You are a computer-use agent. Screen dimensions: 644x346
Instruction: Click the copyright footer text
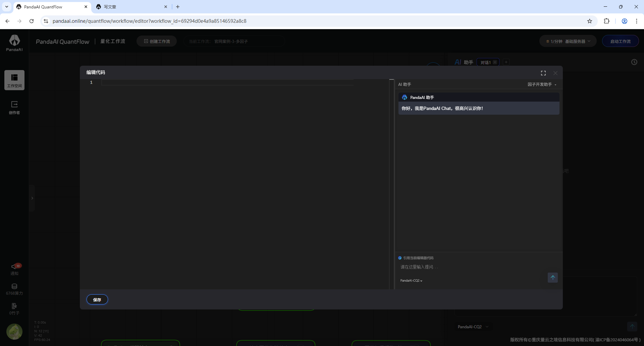(575, 340)
